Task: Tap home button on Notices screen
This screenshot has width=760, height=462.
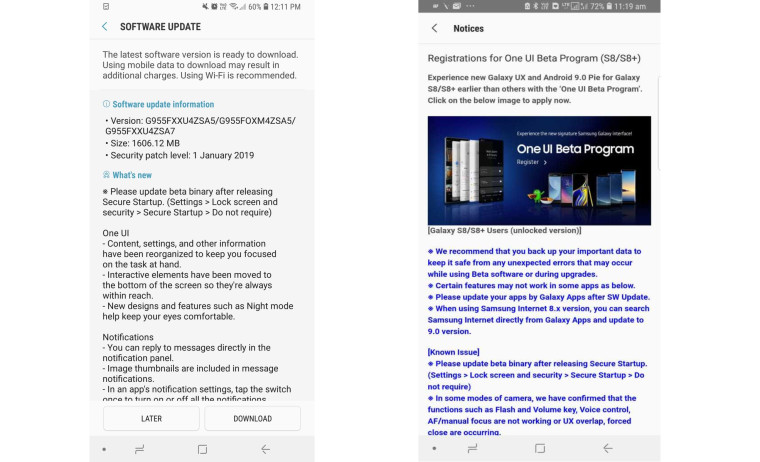Action: (x=539, y=449)
